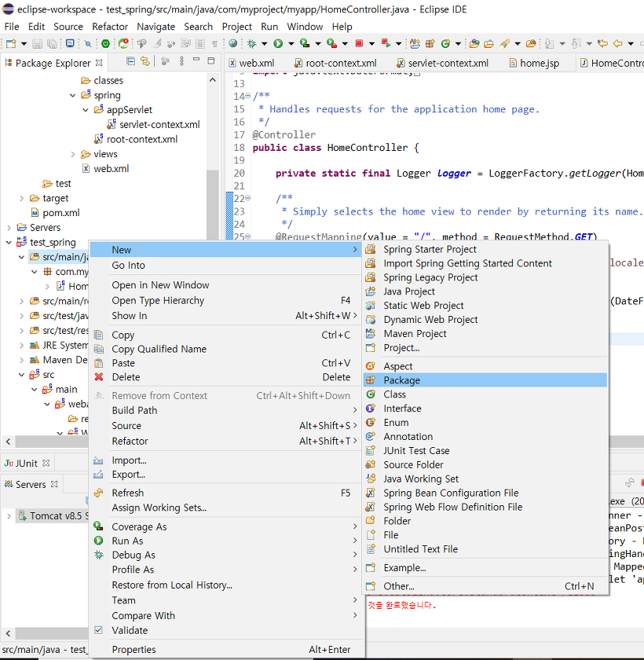The height and width of the screenshot is (660, 644).
Task: Click the green relaunch icon with red badge
Action: click(x=123, y=43)
